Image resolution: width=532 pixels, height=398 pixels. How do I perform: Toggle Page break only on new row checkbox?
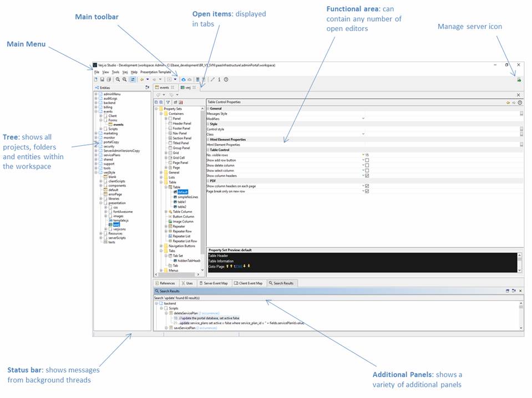367,191
